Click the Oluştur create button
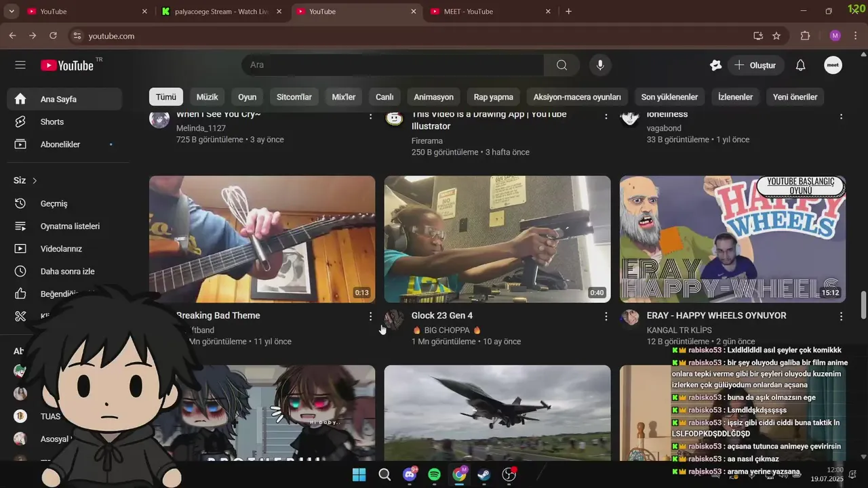Screen dimensions: 868x488 pos(756,65)
